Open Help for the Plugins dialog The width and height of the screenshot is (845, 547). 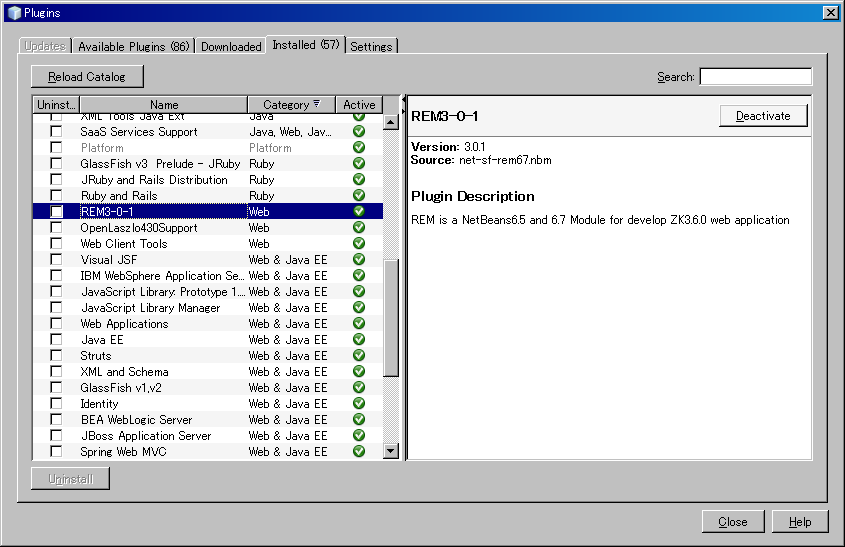[x=800, y=522]
